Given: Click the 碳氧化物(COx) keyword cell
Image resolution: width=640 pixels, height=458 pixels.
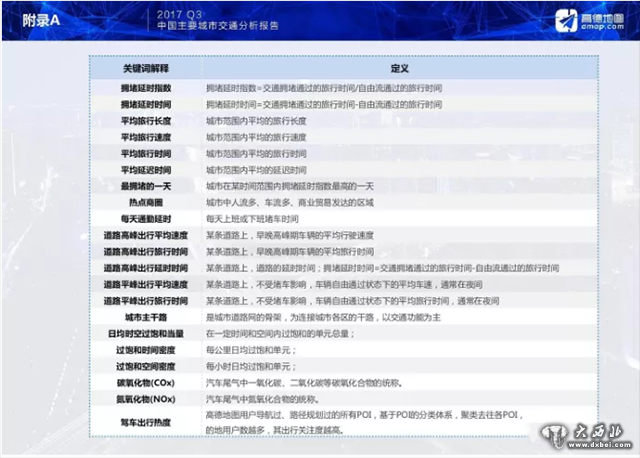Looking at the screenshot, I should pyautogui.click(x=146, y=382).
